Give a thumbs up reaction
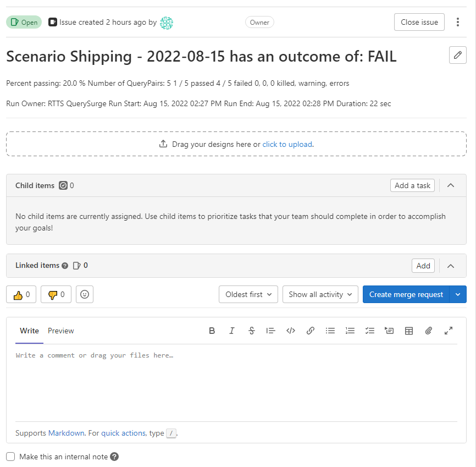This screenshot has width=476, height=467. pyautogui.click(x=21, y=294)
